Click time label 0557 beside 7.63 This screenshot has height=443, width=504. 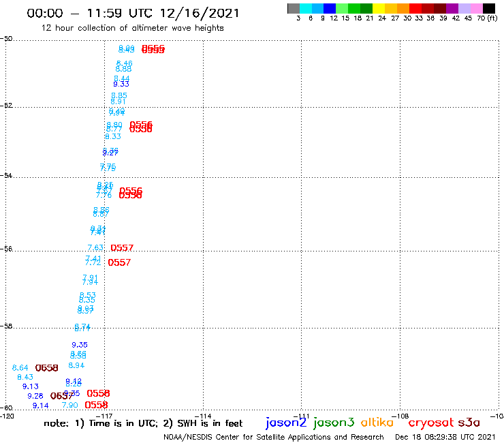(x=122, y=247)
